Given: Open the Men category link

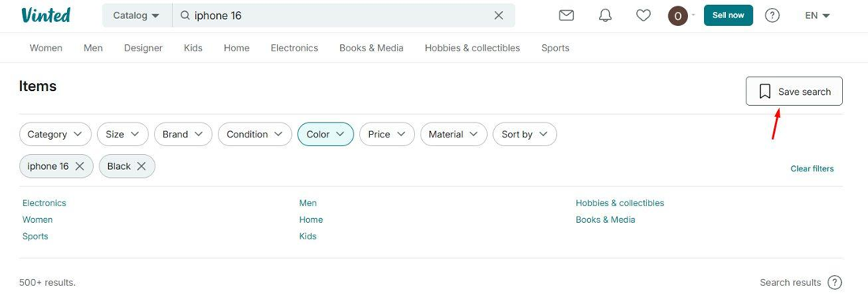Looking at the screenshot, I should [x=308, y=203].
